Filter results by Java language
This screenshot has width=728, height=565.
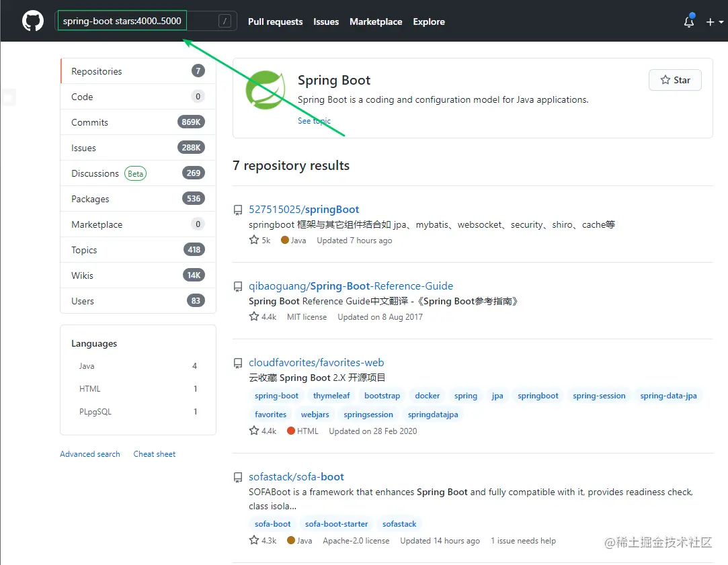pyautogui.click(x=138, y=366)
